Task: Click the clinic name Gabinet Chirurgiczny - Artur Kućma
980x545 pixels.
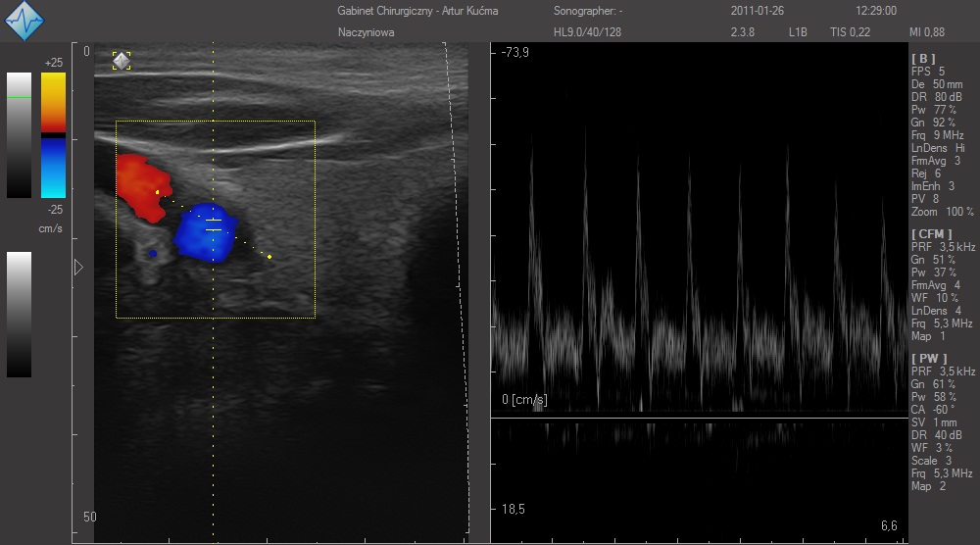Action: point(417,11)
